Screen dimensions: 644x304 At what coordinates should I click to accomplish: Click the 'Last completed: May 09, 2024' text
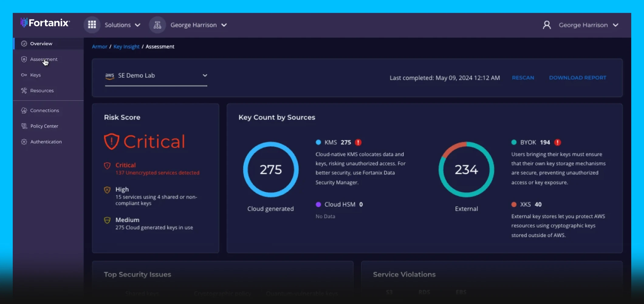(x=445, y=78)
